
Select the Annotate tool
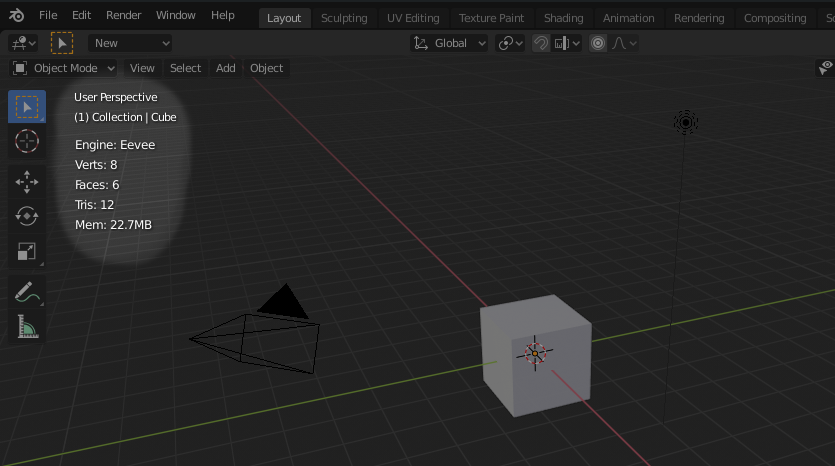coord(27,292)
